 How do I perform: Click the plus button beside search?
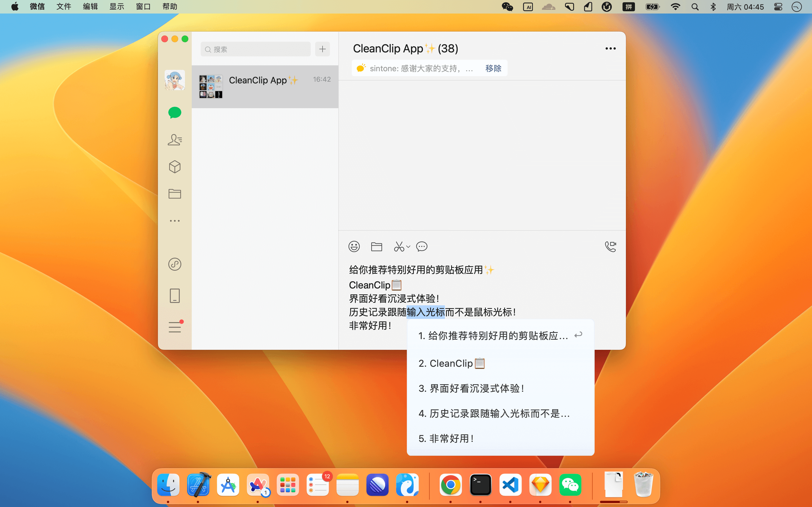pyautogui.click(x=322, y=49)
